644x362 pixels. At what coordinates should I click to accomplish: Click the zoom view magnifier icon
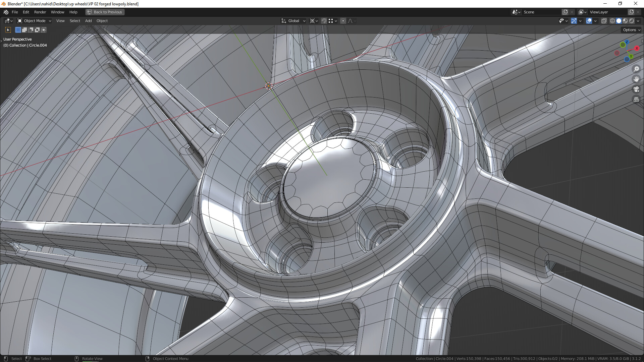636,69
